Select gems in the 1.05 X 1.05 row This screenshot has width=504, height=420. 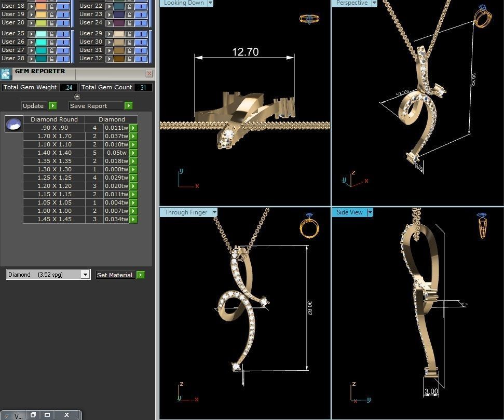coord(133,202)
